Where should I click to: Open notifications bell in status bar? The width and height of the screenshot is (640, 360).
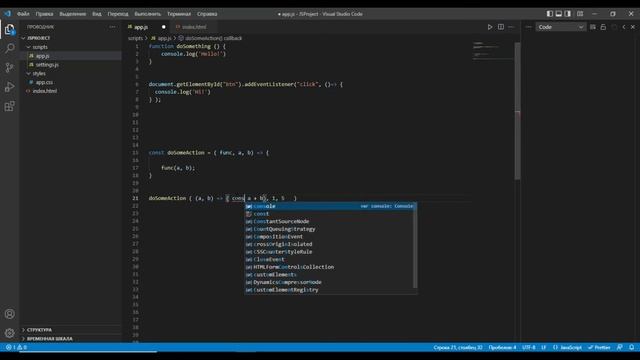(631, 347)
